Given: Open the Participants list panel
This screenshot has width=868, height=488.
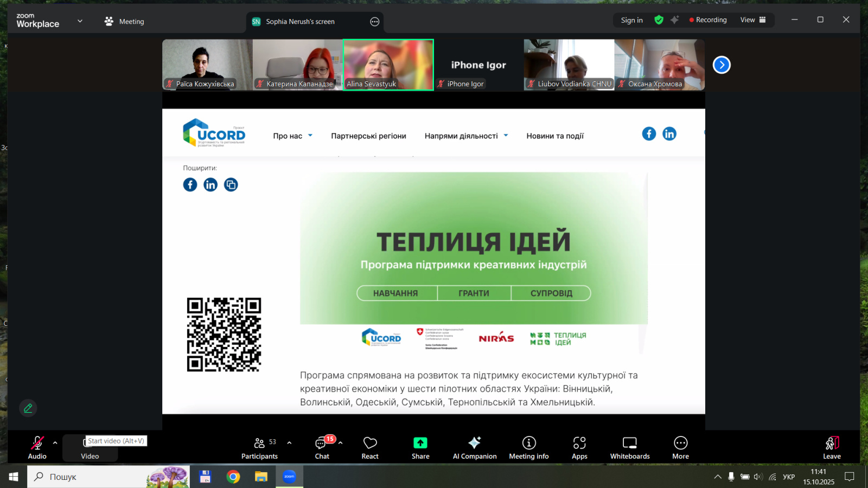Looking at the screenshot, I should point(260,447).
